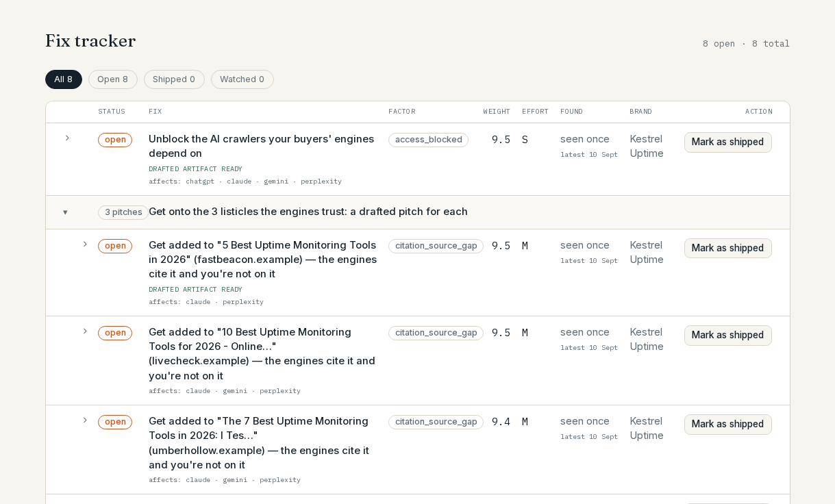Click the 9.4 weight value
The image size is (835, 504).
tap(501, 422)
